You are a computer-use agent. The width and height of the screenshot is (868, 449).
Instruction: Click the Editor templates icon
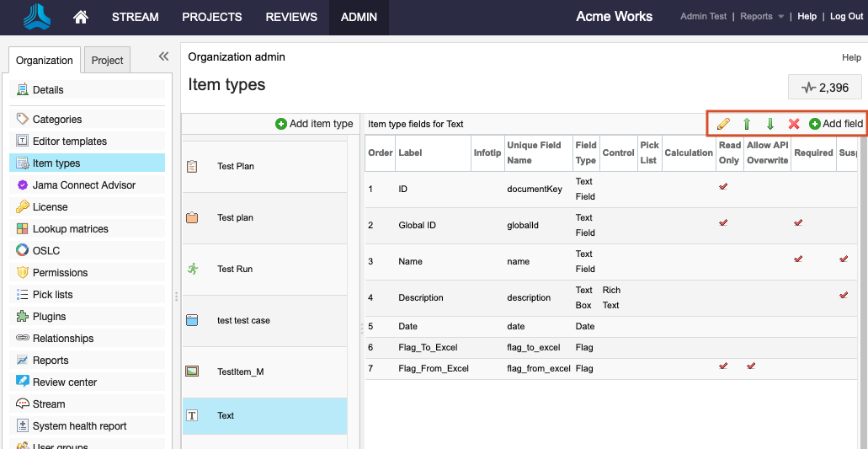coord(22,141)
